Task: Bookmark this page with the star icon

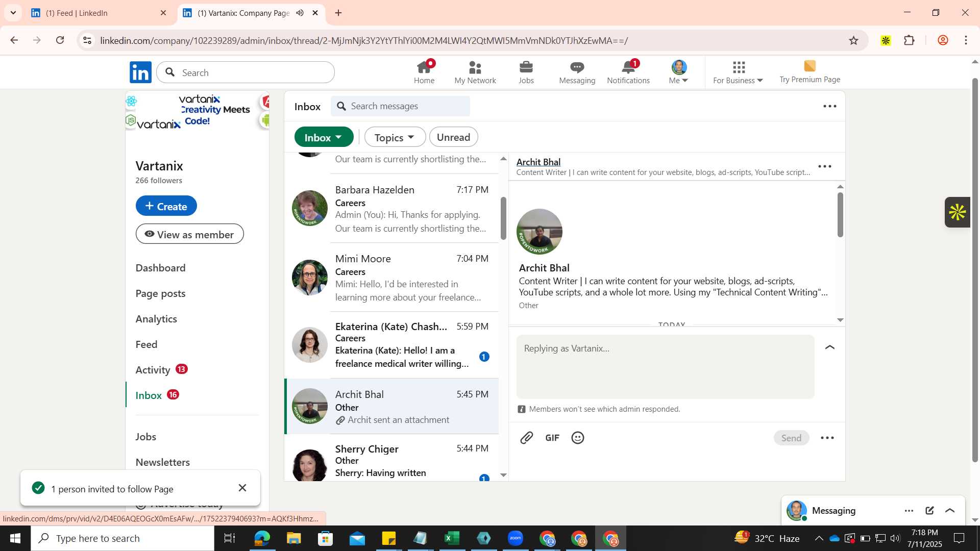Action: tap(853, 40)
